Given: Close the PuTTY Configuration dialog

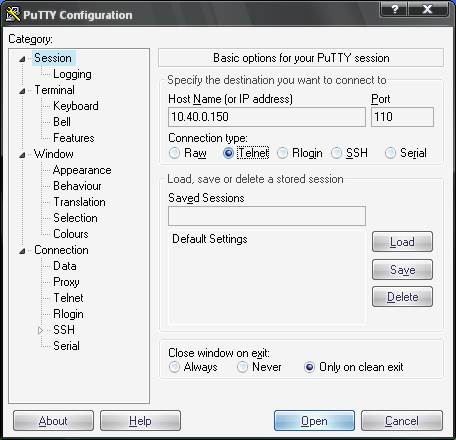Looking at the screenshot, I should coord(427,9).
